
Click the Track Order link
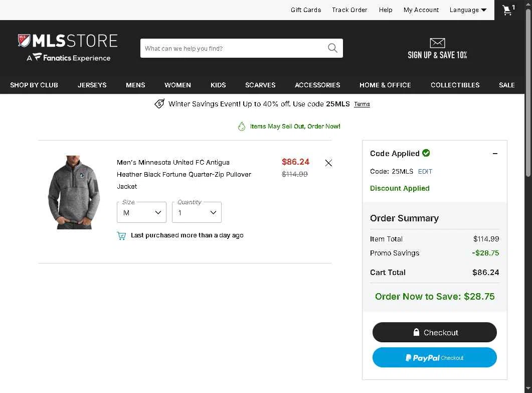coord(349,10)
